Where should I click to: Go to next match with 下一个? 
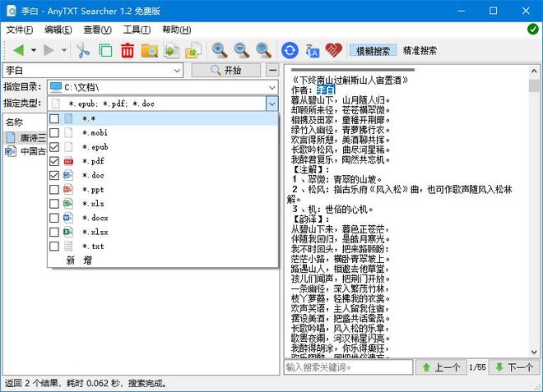[514, 367]
